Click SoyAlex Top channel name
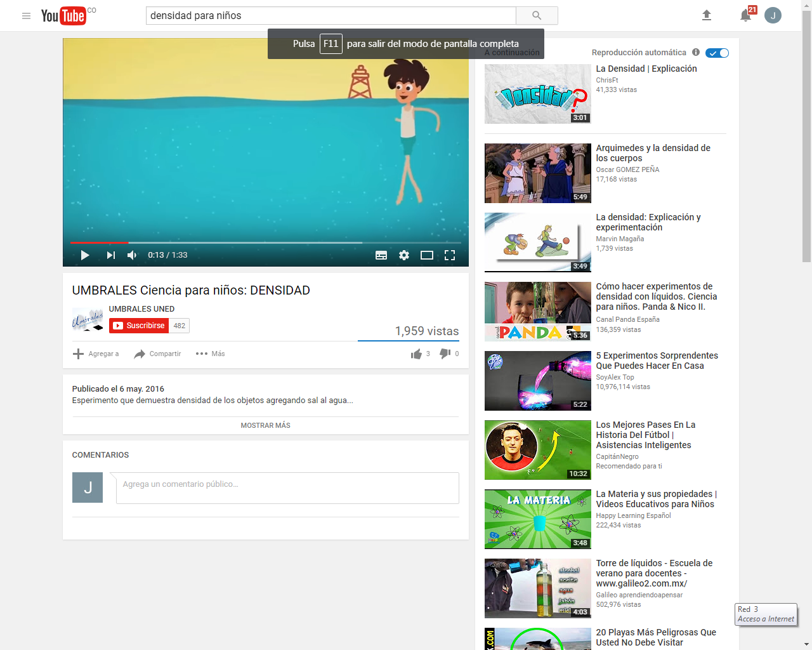Screen dimensions: 812x650 [615, 377]
